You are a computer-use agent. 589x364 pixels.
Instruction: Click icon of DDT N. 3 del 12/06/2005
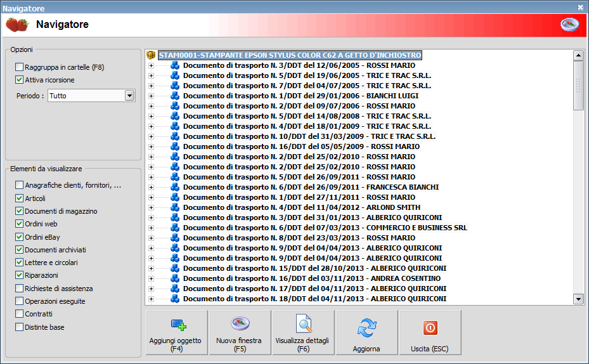(x=175, y=65)
